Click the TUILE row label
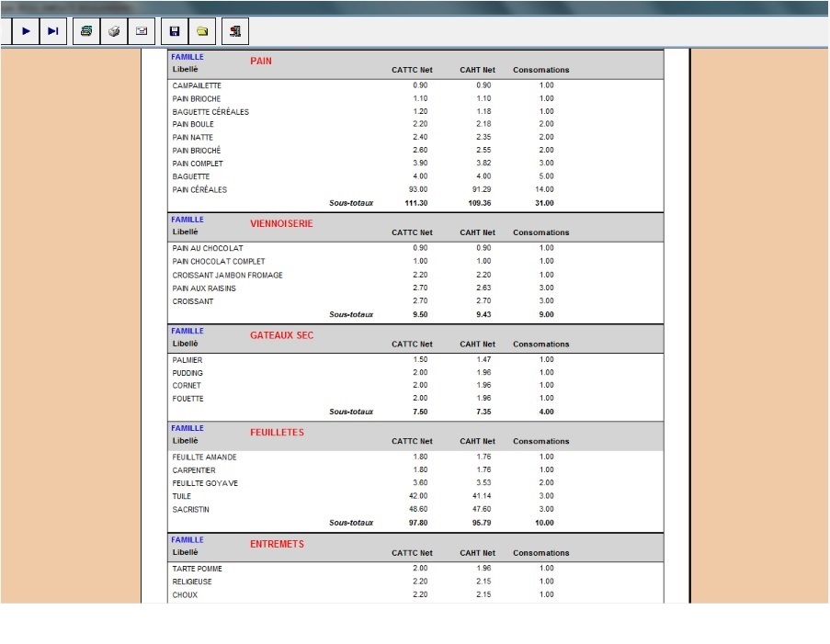Image resolution: width=830 pixels, height=644 pixels. (182, 496)
